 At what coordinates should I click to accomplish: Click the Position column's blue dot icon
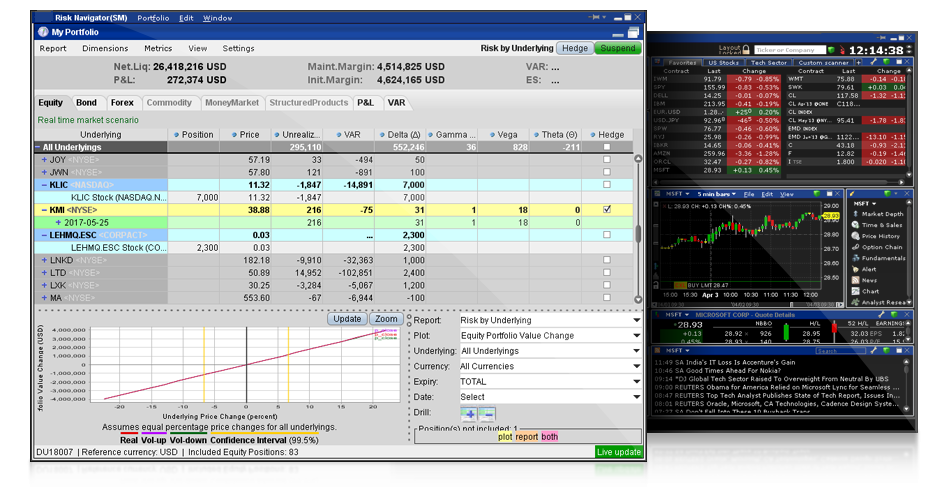177,135
